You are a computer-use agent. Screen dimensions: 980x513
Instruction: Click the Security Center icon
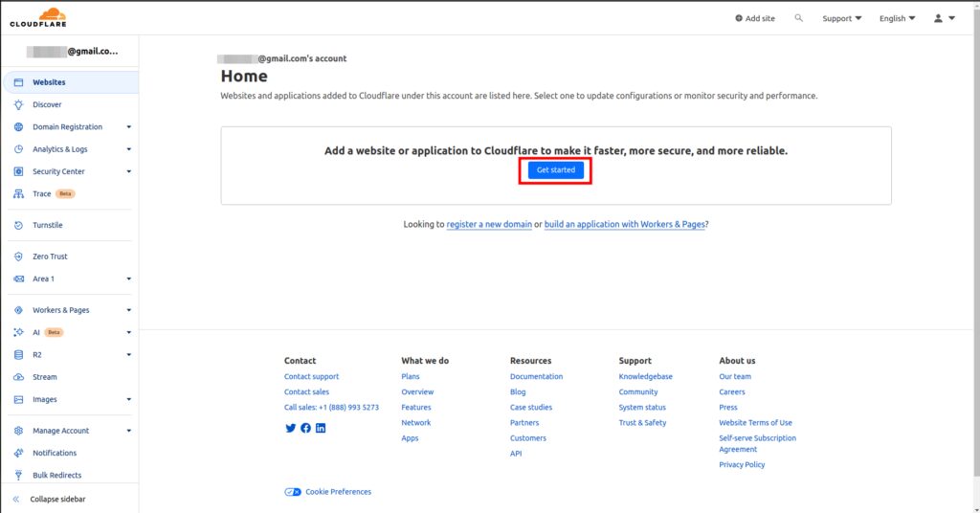[x=19, y=172]
